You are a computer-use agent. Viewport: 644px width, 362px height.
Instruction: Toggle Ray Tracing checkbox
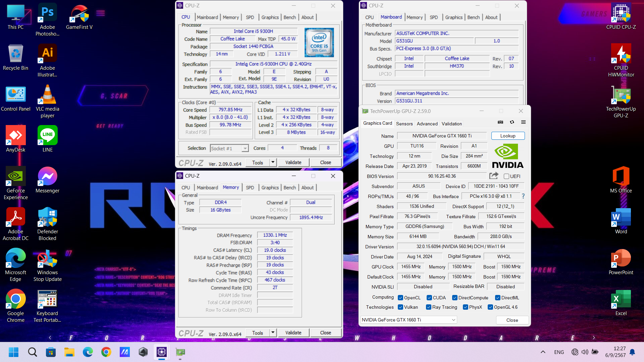coord(428,307)
